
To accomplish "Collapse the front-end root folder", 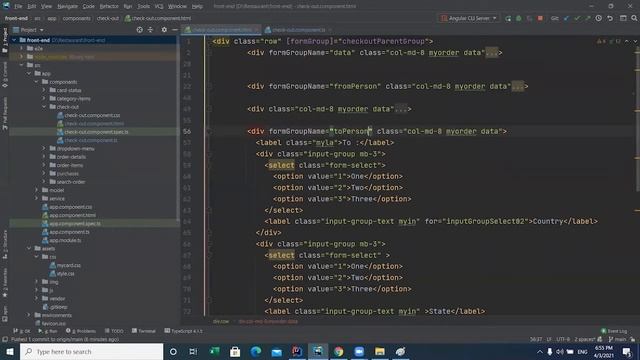I will coord(14,40).
